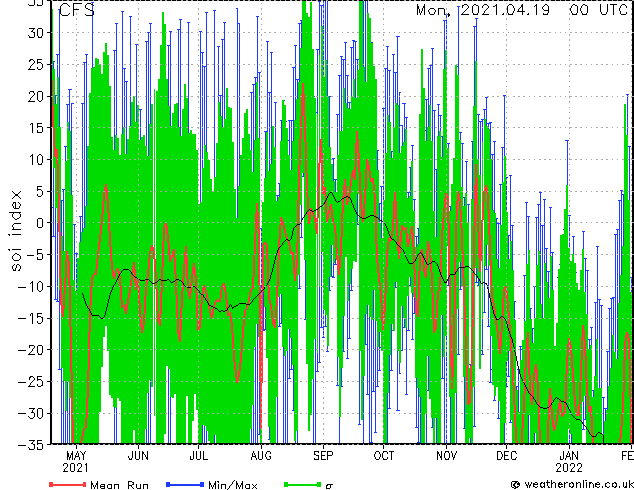Click the '25' y-axis tick label
The width and height of the screenshot is (634, 490).
pyautogui.click(x=35, y=64)
